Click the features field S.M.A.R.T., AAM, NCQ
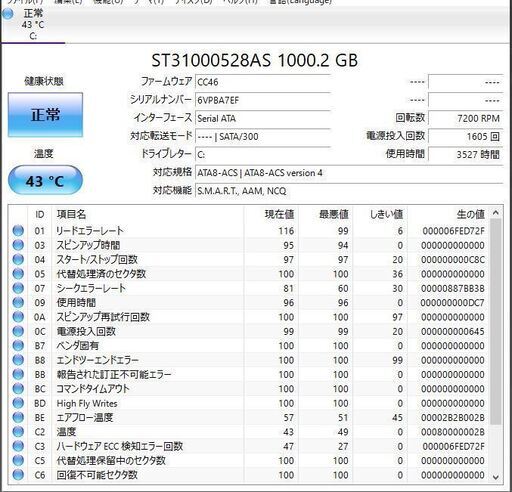Screen dimensions: 512x492 (349, 191)
